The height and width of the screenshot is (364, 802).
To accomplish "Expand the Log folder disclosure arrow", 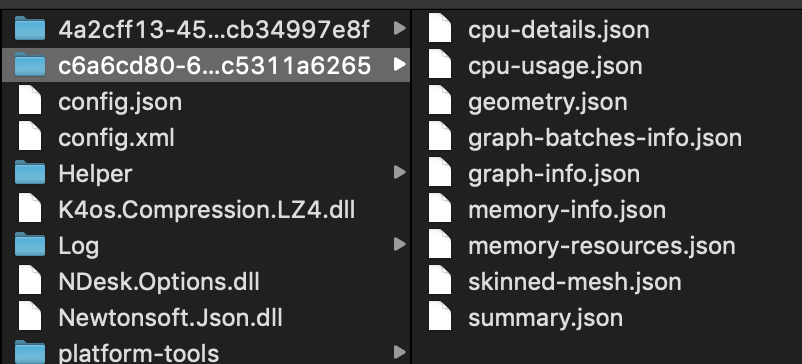I will 400,245.
